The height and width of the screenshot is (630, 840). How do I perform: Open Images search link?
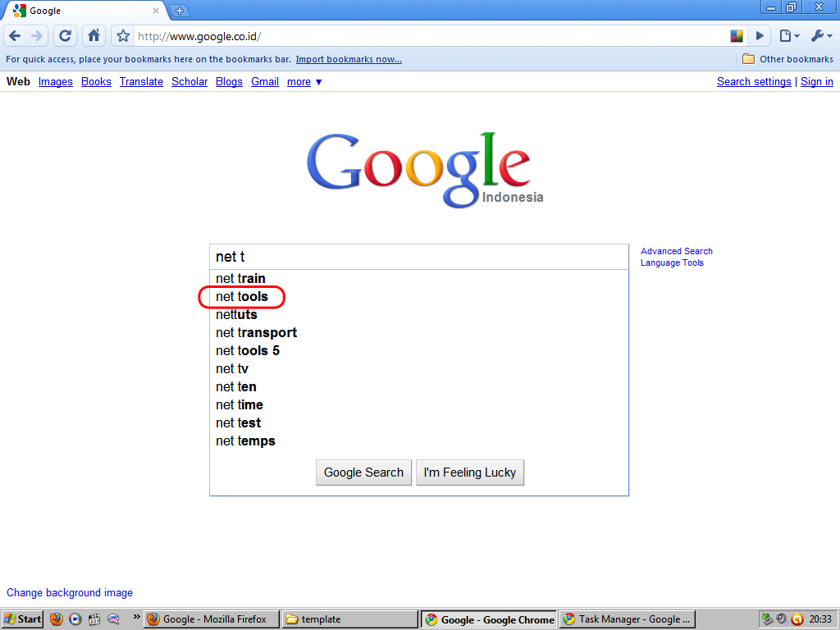[55, 81]
